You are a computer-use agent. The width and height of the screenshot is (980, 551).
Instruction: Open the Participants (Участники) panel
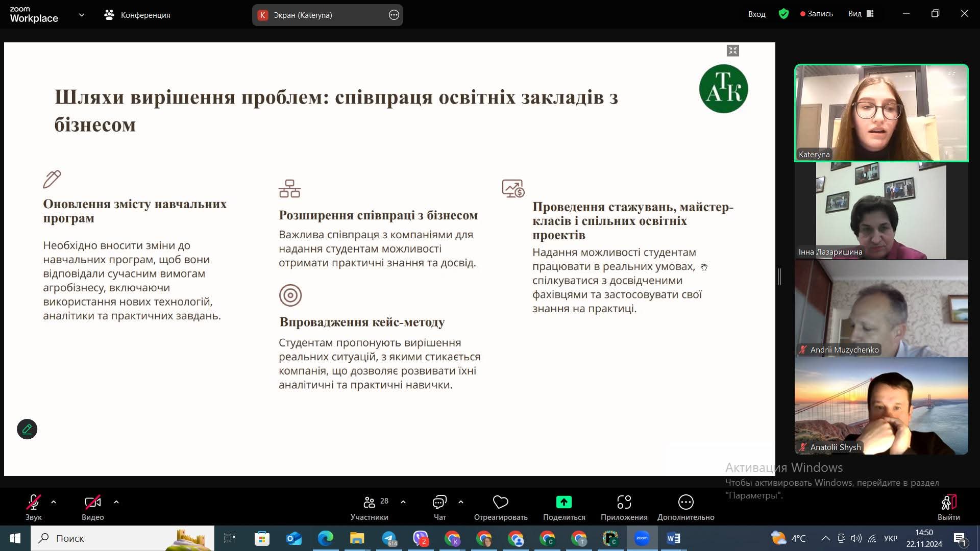tap(370, 503)
